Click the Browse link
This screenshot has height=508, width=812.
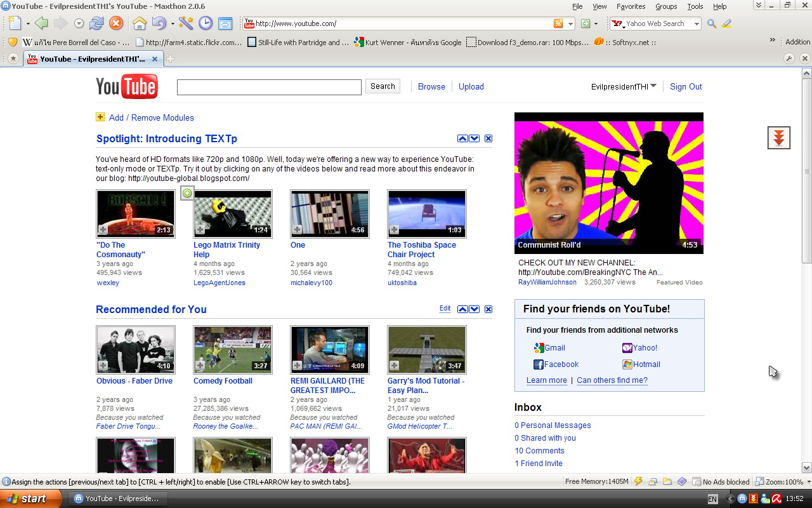(x=431, y=87)
